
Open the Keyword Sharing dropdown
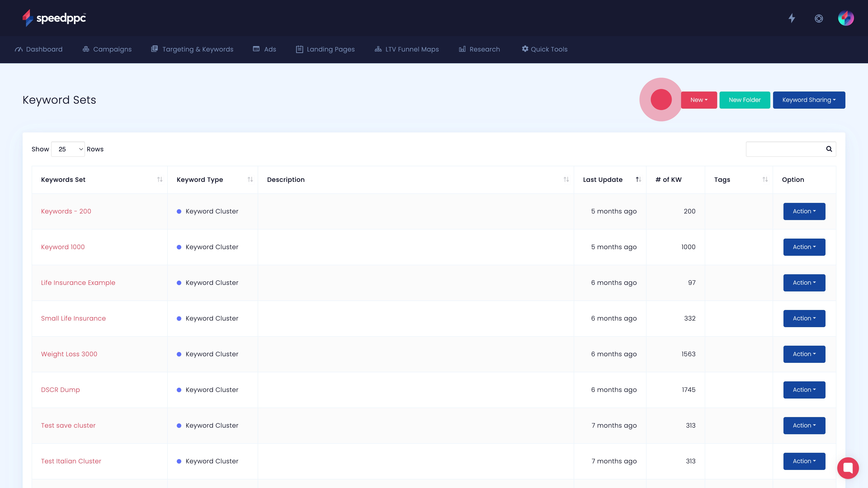[x=809, y=100]
